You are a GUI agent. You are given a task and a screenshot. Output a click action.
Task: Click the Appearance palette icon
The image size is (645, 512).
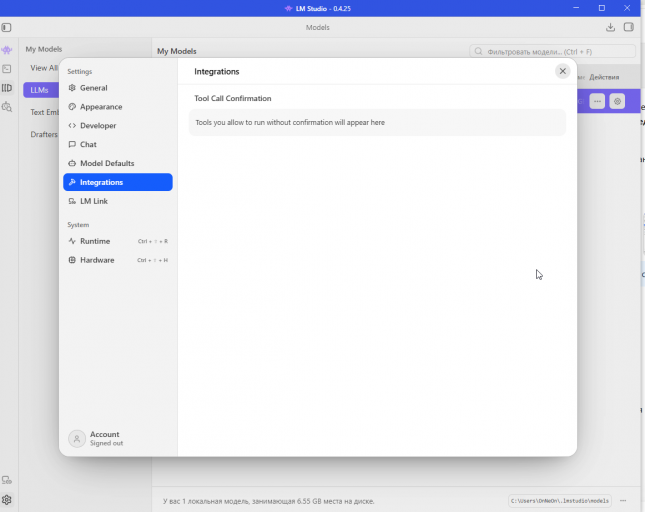point(72,107)
